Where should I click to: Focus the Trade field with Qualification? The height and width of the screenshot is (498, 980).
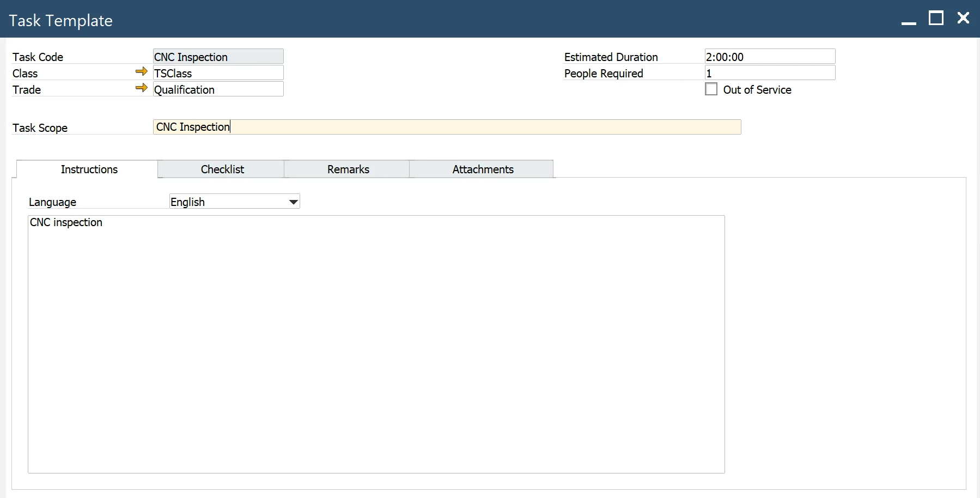point(218,89)
